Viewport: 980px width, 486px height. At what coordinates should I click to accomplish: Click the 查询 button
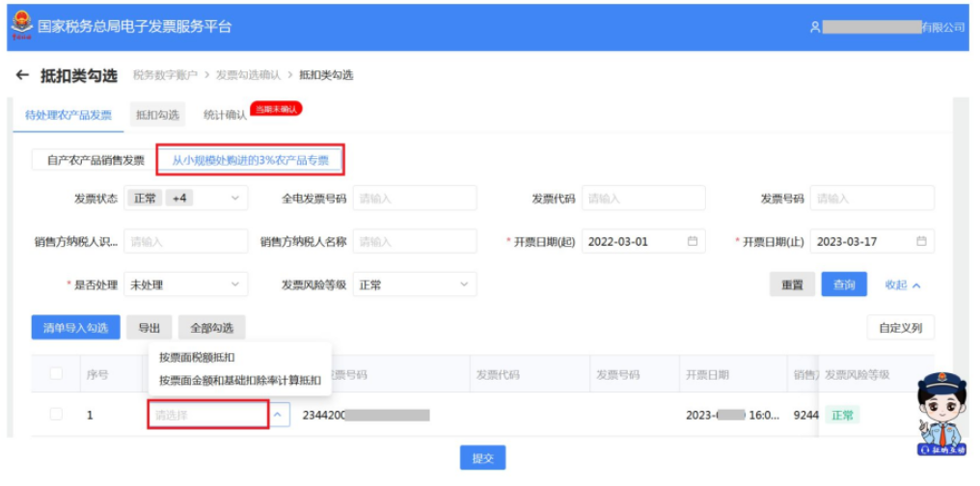tap(844, 284)
